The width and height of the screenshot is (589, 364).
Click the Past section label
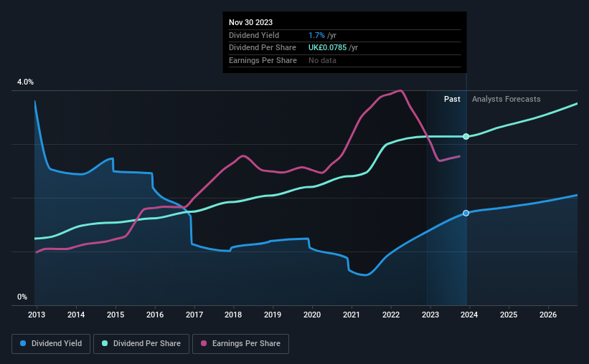click(x=452, y=99)
